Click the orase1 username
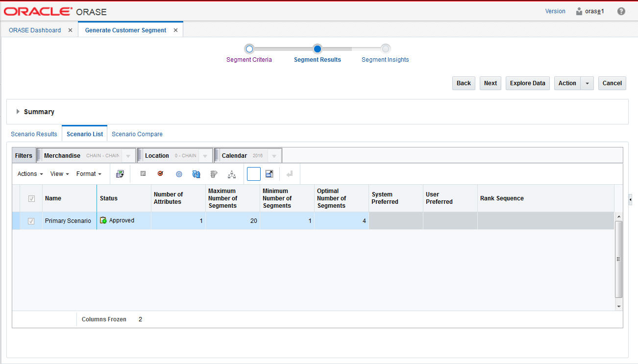638x364 pixels. 594,11
